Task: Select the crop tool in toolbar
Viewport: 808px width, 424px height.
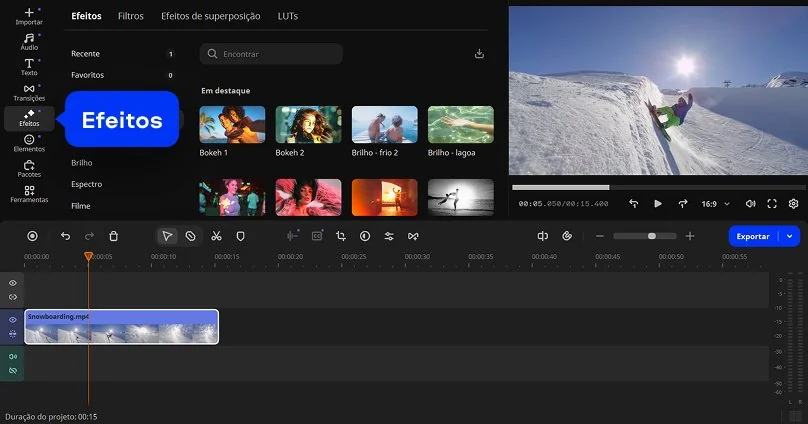Action: [x=341, y=236]
